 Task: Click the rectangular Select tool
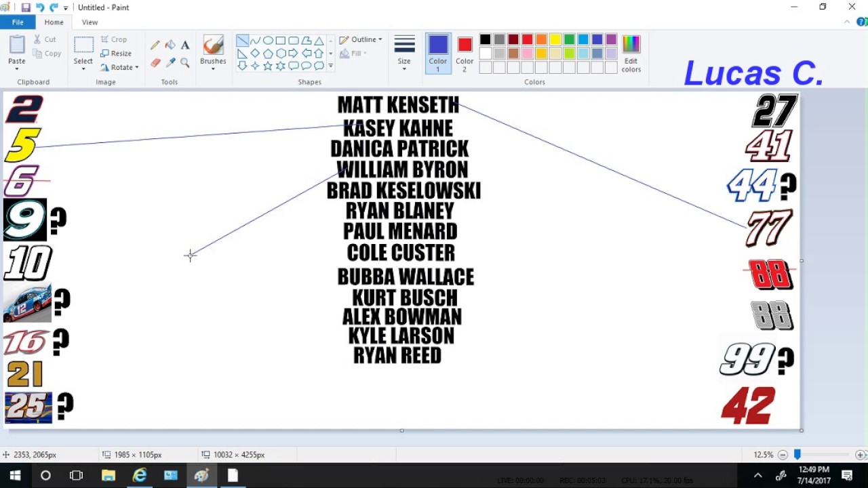(x=83, y=45)
